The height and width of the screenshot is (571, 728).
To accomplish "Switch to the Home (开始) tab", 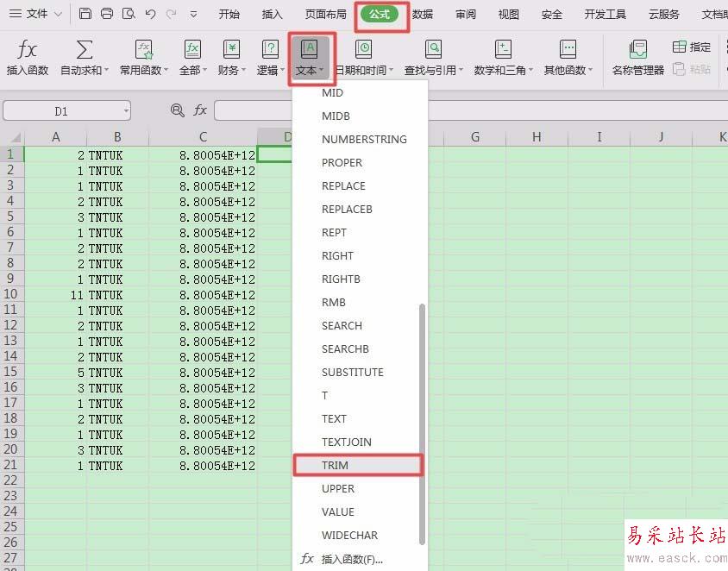I will pyautogui.click(x=229, y=15).
